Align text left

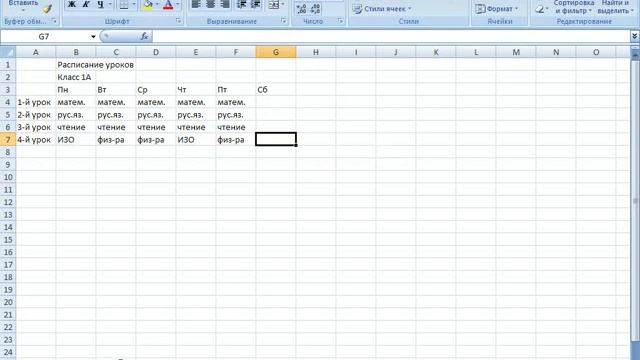196,4
